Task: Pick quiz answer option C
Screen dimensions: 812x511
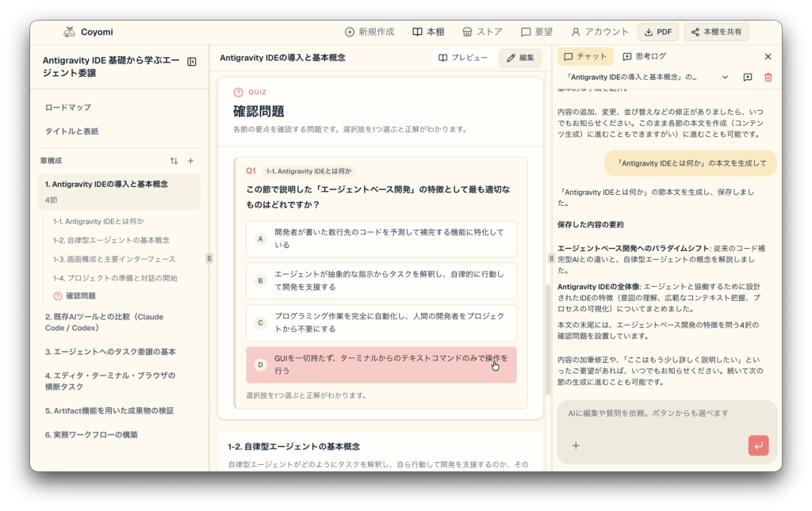Action: pos(381,322)
